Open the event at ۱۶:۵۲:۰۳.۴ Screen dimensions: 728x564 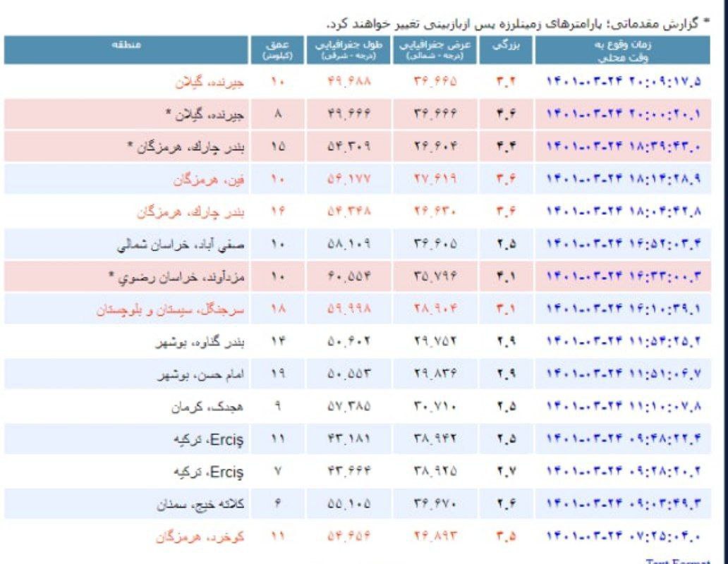click(623, 244)
